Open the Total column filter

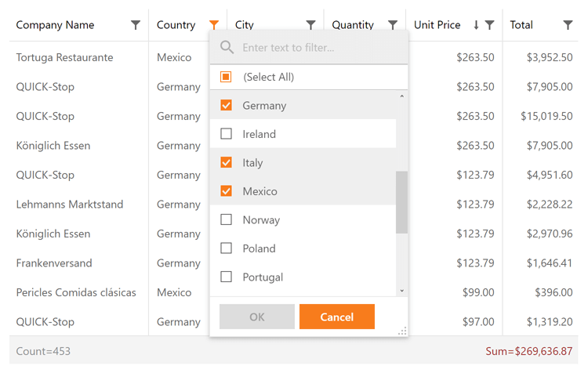tap(568, 25)
